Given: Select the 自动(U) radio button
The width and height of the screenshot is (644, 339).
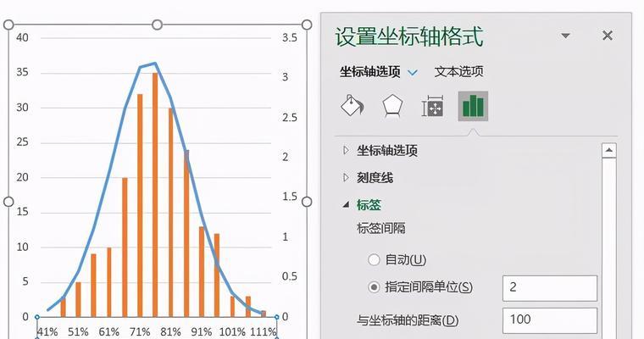Looking at the screenshot, I should [374, 259].
